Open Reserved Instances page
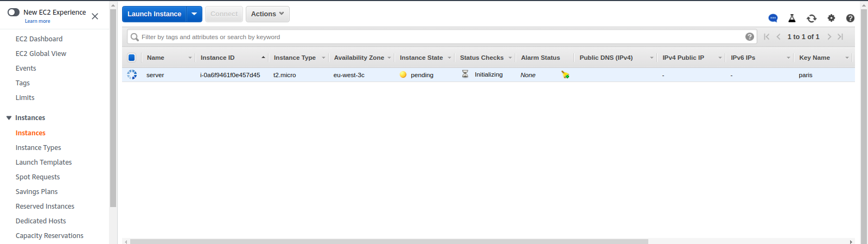 (45, 206)
